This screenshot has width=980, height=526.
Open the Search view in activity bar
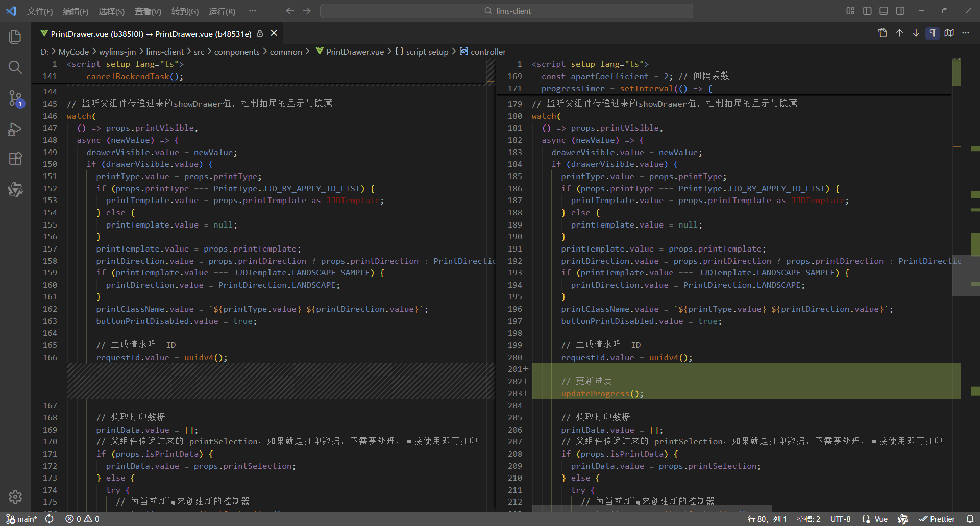click(x=15, y=67)
